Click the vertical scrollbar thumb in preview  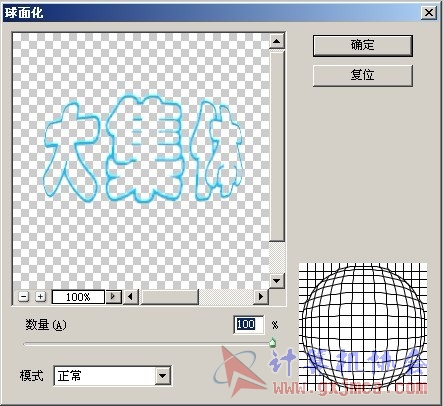point(276,145)
